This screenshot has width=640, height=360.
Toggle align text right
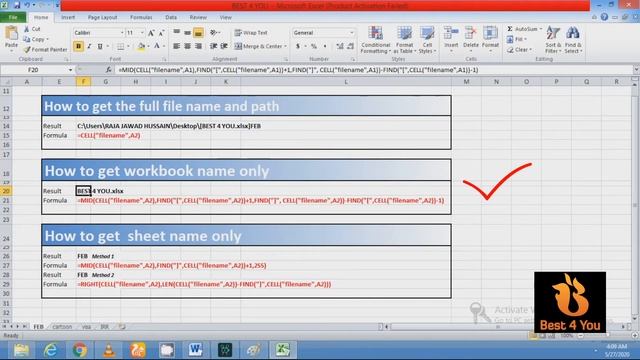[198, 46]
